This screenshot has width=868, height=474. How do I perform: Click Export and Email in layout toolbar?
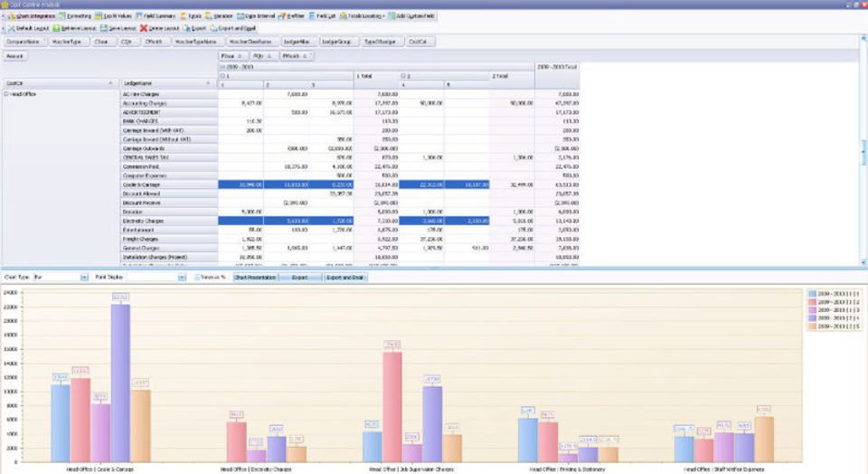pyautogui.click(x=233, y=28)
